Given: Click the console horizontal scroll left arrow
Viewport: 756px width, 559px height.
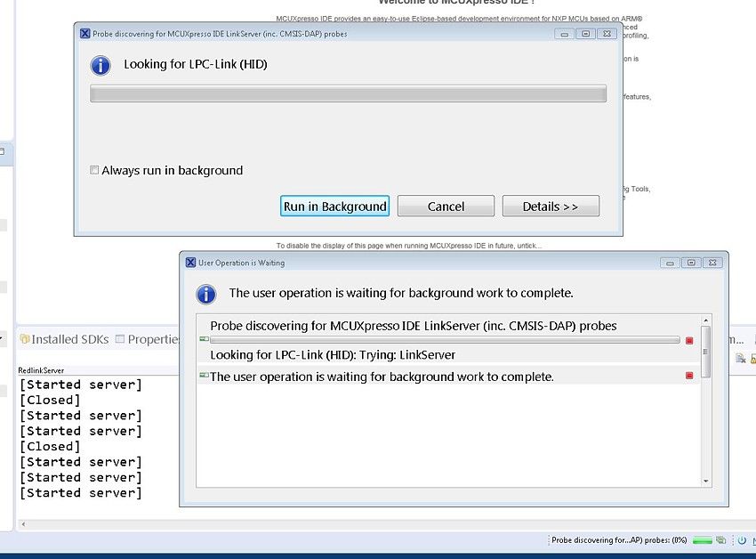Looking at the screenshot, I should (x=23, y=523).
